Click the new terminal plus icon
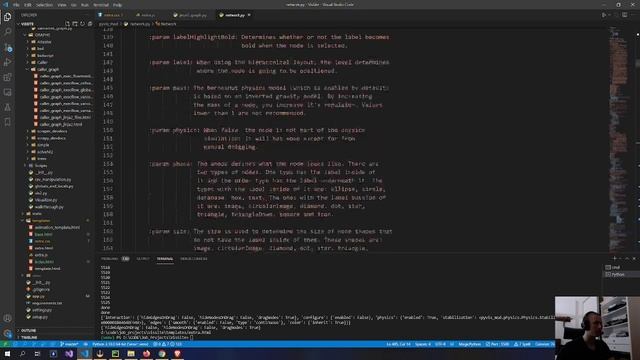Screen dimensions: 640x360 point(615,258)
